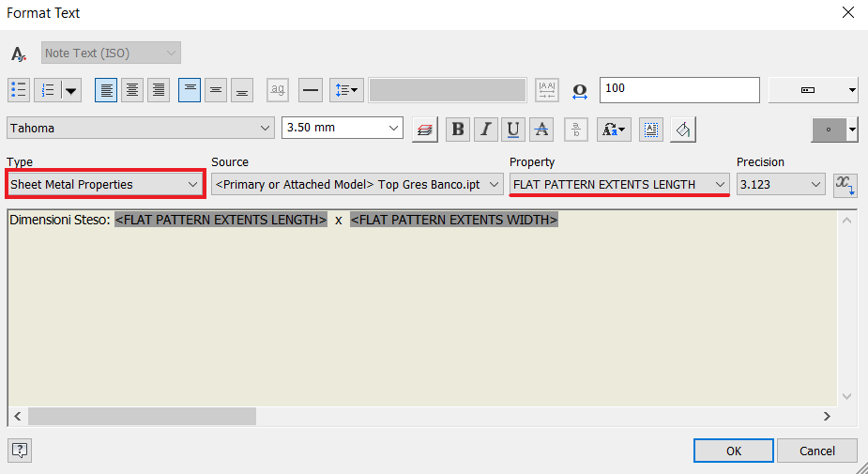Click the horizontal scrollbar thumb
The height and width of the screenshot is (474, 868).
pyautogui.click(x=143, y=417)
